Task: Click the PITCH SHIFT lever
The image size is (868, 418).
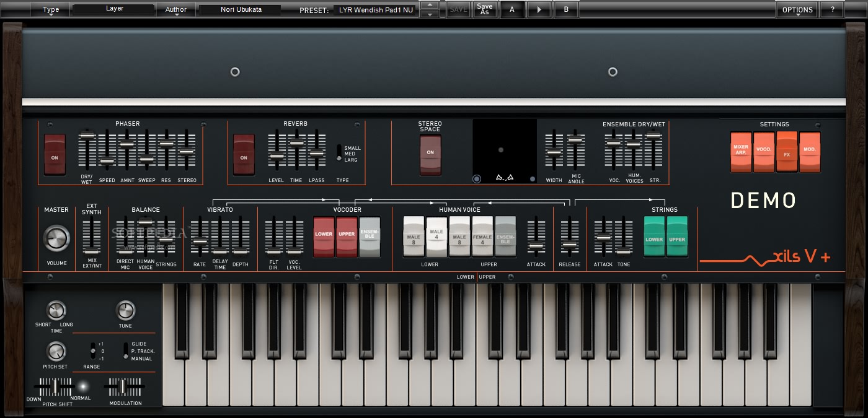Action: coord(54,388)
